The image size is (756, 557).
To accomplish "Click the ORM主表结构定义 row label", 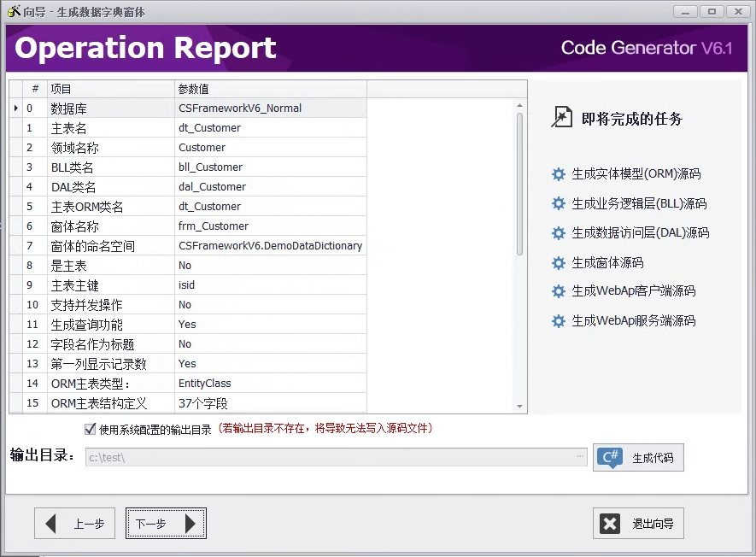I will [x=99, y=403].
